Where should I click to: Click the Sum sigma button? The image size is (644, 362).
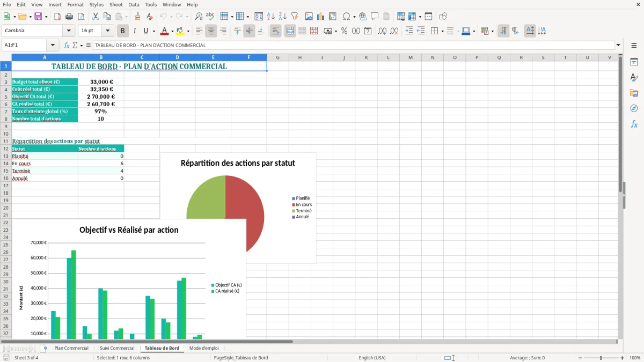pyautogui.click(x=75, y=45)
